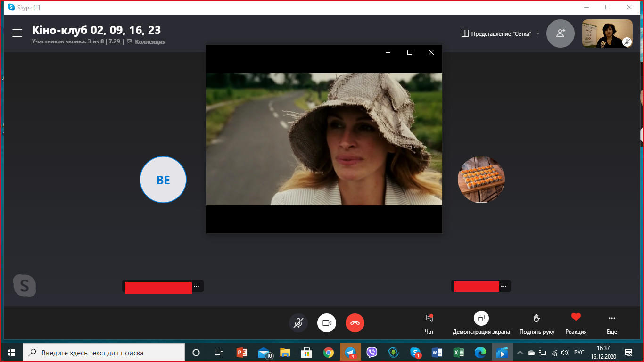Viewport: 644px width, 362px height.
Task: Click the Windows taskbar search box
Action: click(x=104, y=352)
